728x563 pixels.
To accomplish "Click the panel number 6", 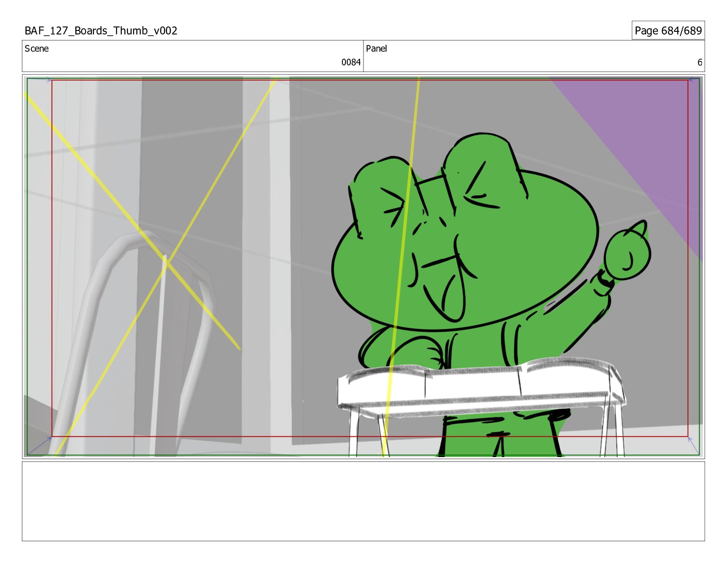I will click(x=699, y=62).
